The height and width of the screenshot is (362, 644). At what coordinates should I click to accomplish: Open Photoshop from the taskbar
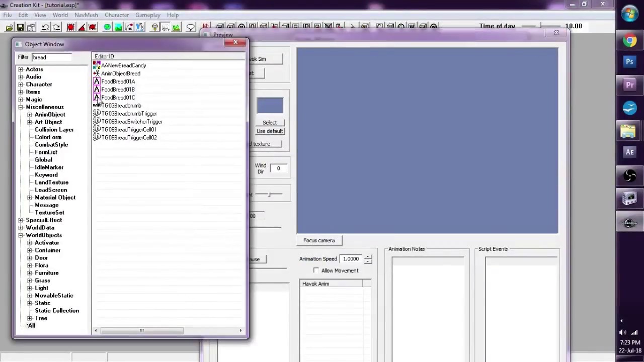pos(629,62)
